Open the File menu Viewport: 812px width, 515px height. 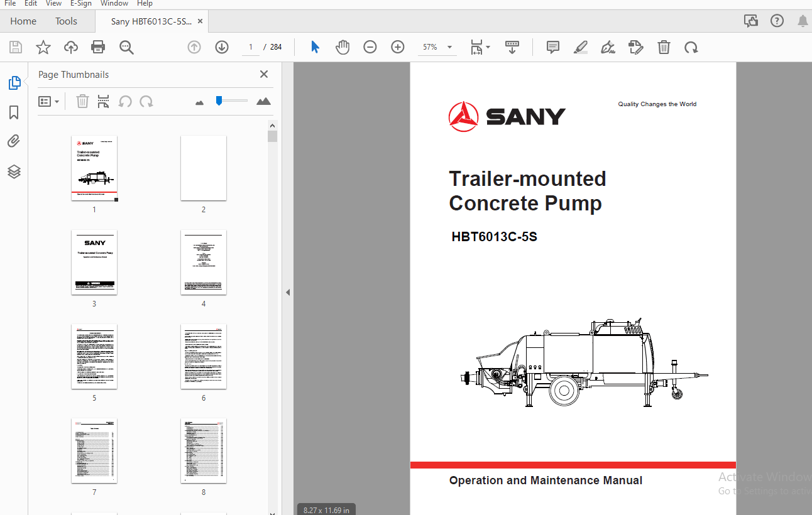coord(10,4)
